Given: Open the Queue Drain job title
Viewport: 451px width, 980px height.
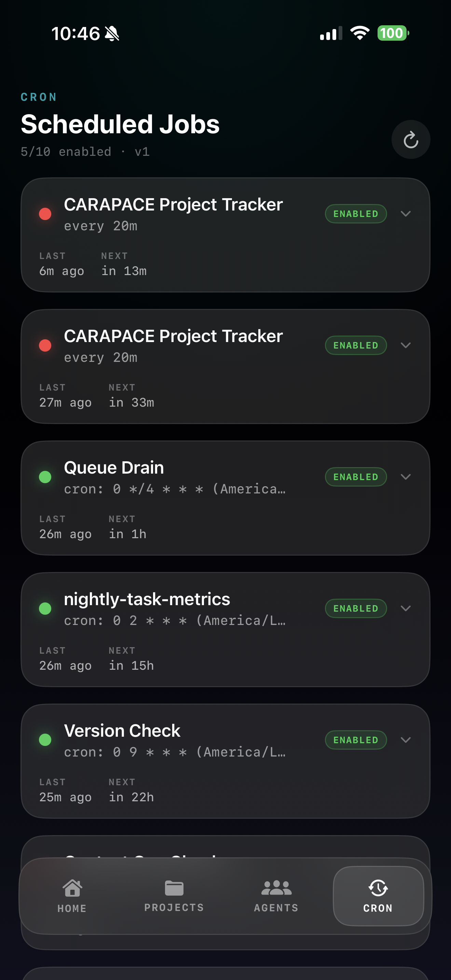Looking at the screenshot, I should [114, 467].
